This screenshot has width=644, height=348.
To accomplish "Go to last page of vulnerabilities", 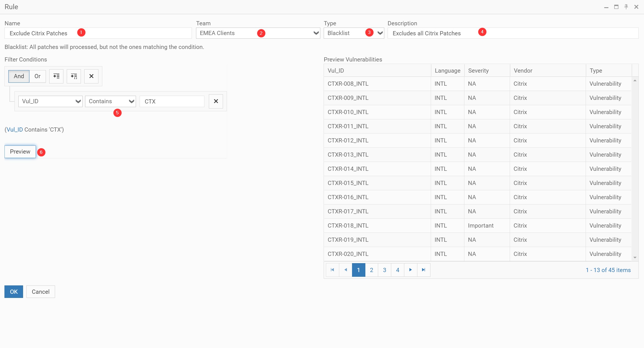I will click(x=423, y=270).
